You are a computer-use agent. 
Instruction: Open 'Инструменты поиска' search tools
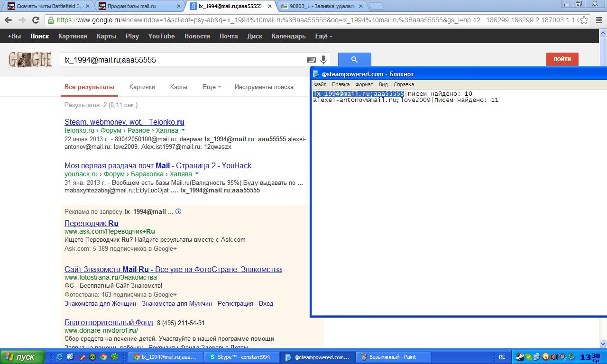[264, 87]
